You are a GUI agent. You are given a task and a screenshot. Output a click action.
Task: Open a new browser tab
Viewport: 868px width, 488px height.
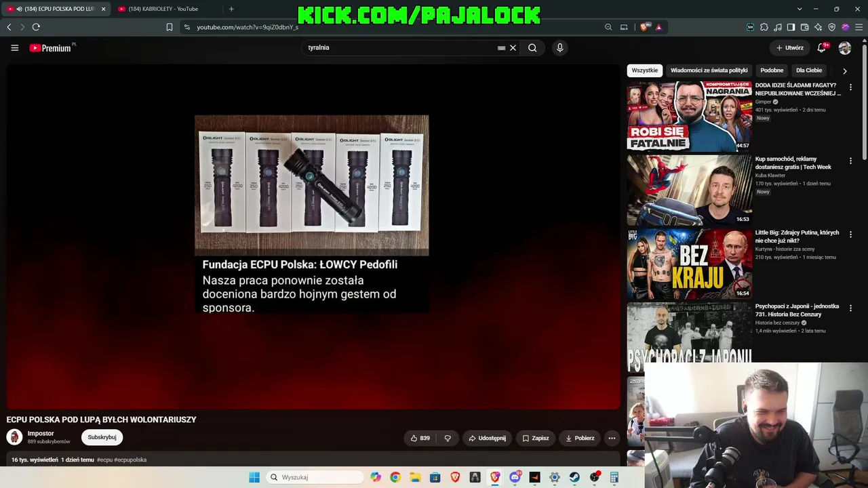pyautogui.click(x=231, y=9)
